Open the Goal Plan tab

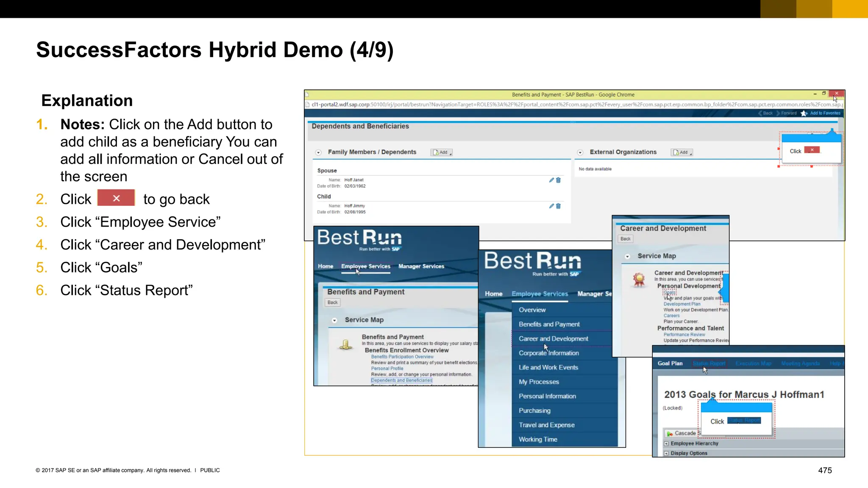click(670, 363)
